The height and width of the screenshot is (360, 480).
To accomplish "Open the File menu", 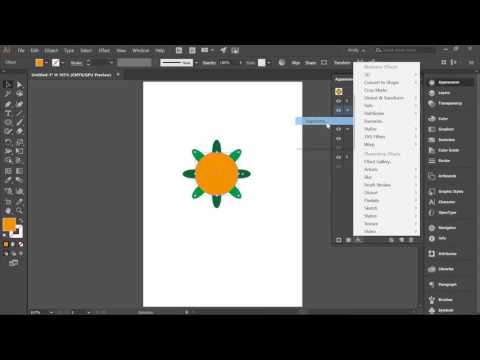I will [21, 50].
